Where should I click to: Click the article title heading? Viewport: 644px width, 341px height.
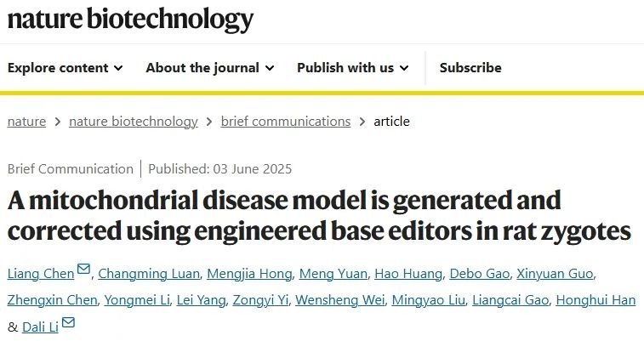coord(319,216)
